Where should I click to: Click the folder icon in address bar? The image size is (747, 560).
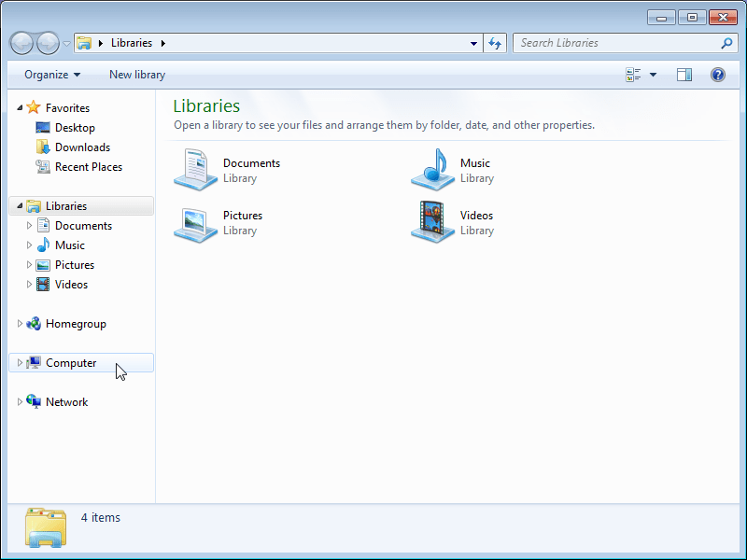click(84, 43)
